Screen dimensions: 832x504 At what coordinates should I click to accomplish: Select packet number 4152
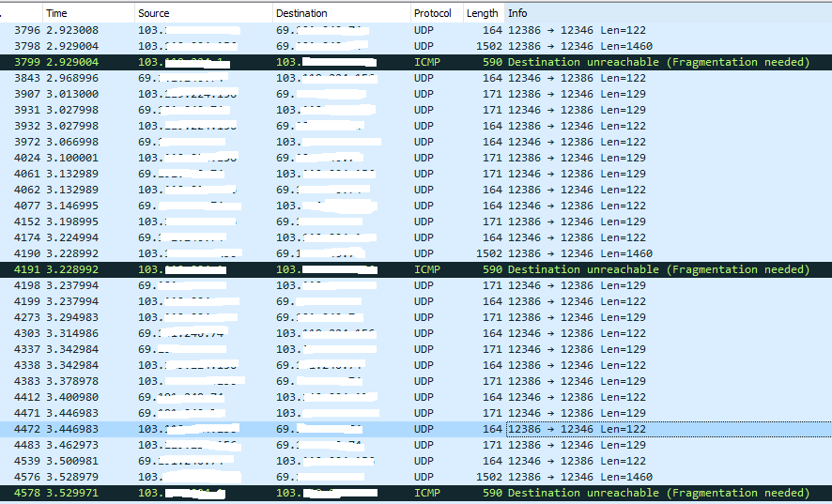(416, 221)
